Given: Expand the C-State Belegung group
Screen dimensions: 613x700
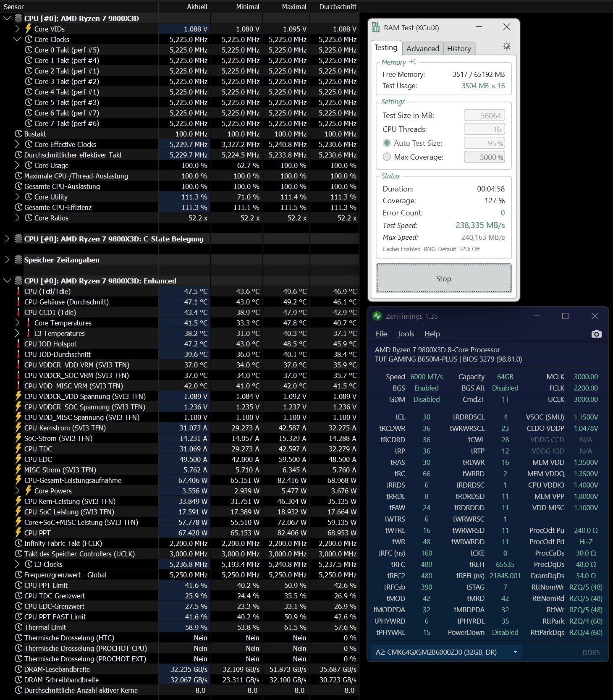Looking at the screenshot, I should (x=7, y=239).
